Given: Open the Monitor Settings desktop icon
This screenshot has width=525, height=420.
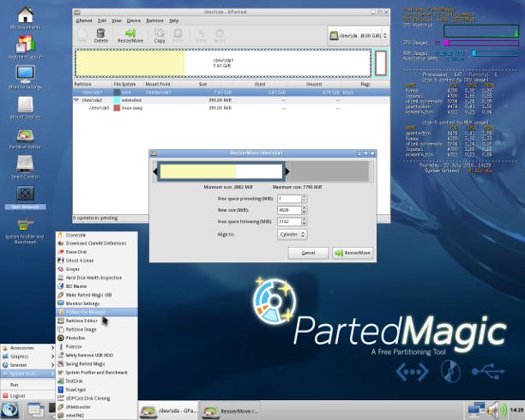Looking at the screenshot, I should click(25, 77).
